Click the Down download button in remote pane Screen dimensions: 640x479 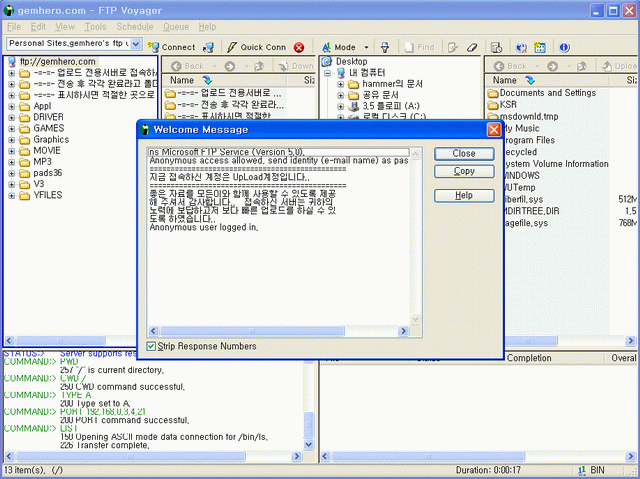click(x=296, y=66)
